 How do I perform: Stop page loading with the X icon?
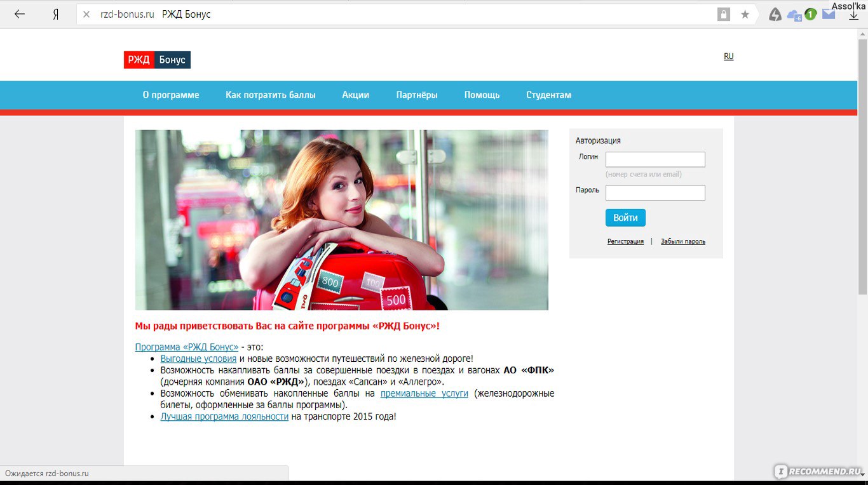pos(86,14)
